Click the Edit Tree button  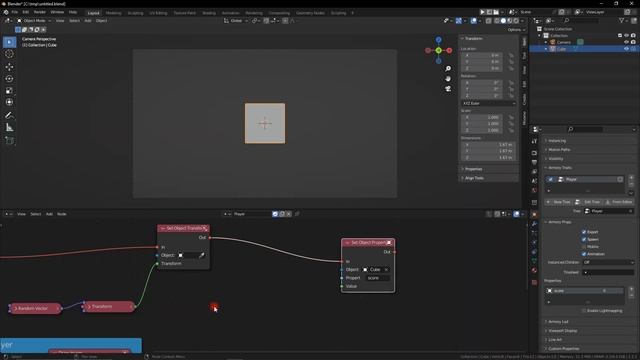pos(589,202)
